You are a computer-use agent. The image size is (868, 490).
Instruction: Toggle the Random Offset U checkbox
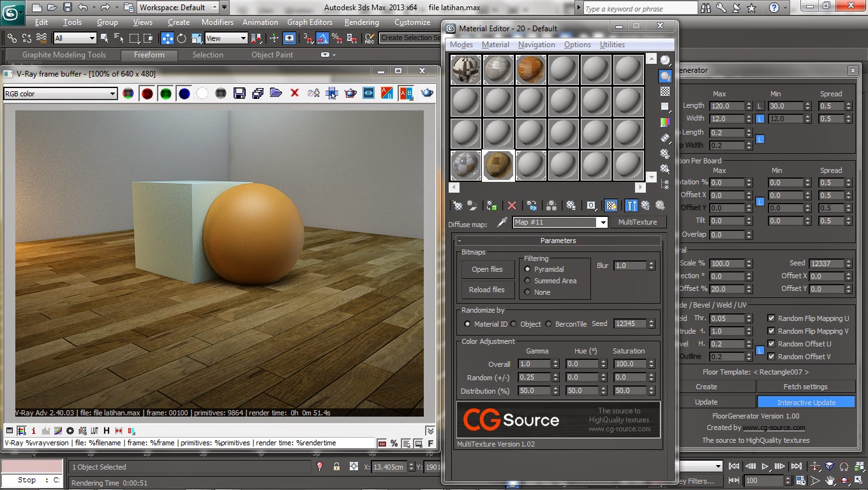click(x=772, y=344)
